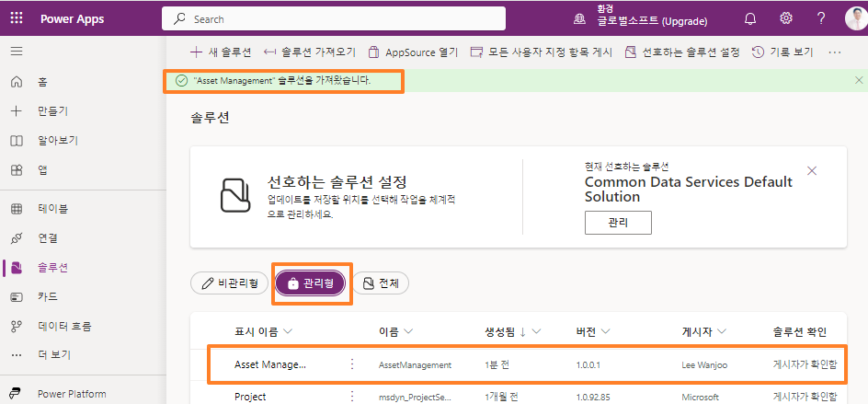This screenshot has width=868, height=404.
Task: Open the app launcher waffle icon
Action: click(17, 18)
